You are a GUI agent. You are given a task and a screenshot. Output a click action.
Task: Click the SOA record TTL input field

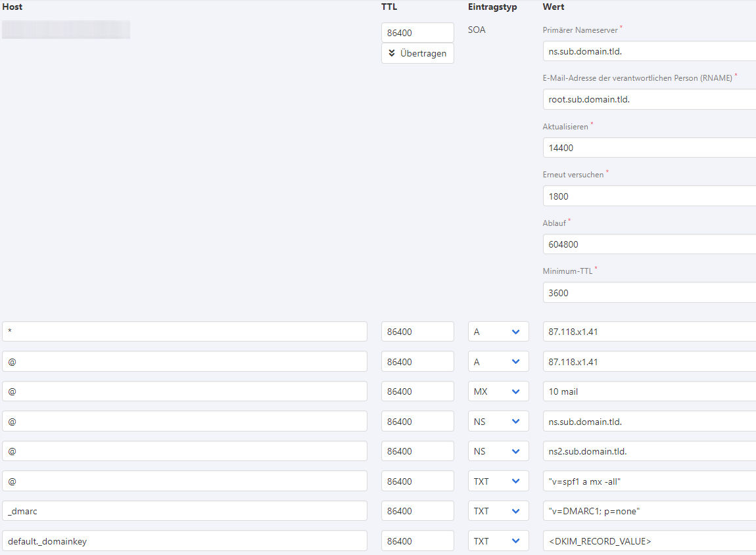coord(417,32)
